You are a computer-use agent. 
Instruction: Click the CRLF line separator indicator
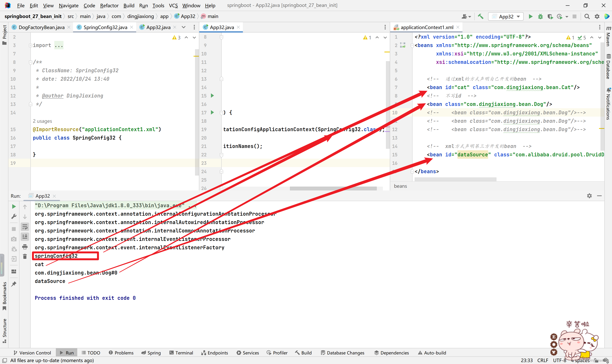(543, 360)
